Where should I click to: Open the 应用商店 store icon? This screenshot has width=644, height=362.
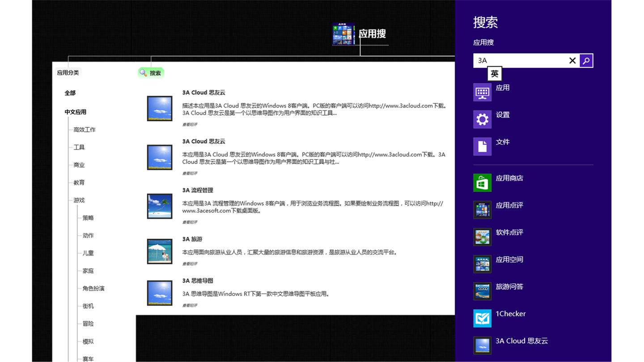pos(482,183)
